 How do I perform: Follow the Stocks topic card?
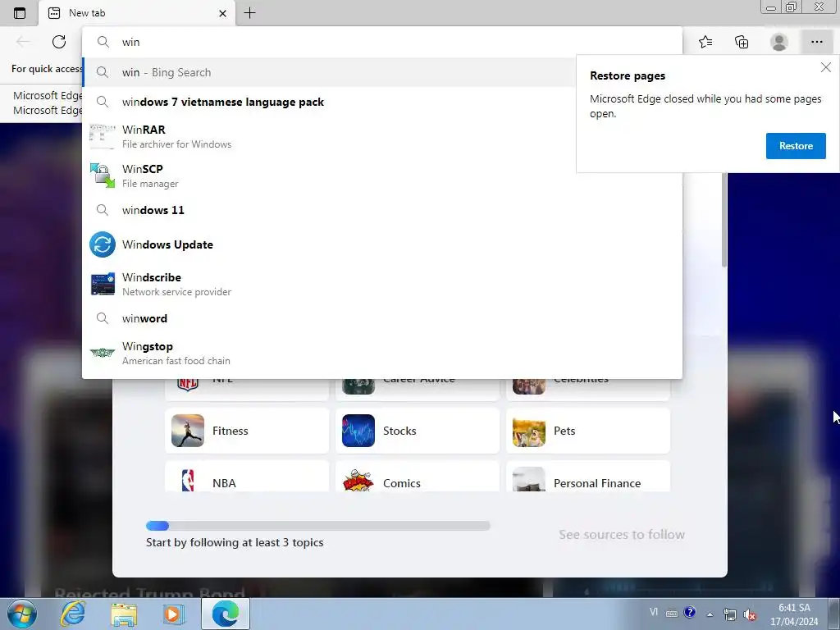[418, 431]
